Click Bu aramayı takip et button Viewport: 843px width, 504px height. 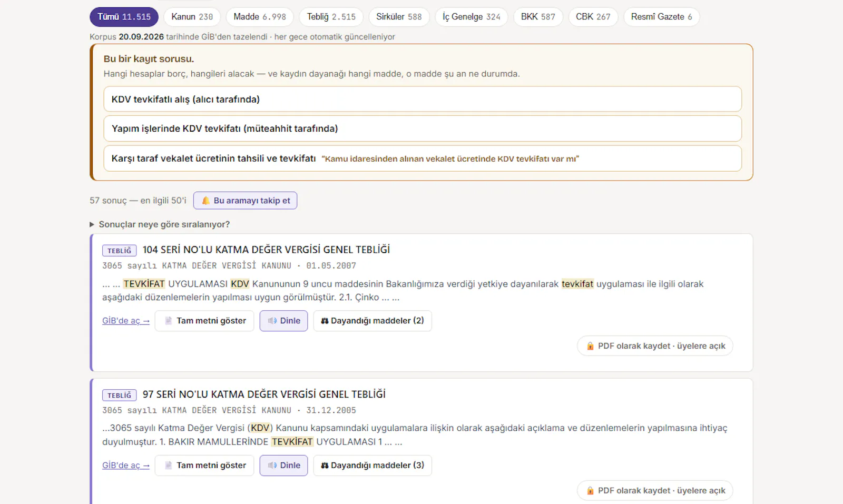tap(245, 201)
